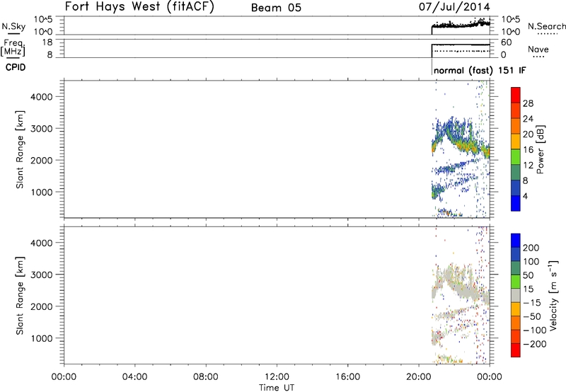Click the light green Power colorbar segment below the 16 tick

pyautogui.click(x=516, y=157)
